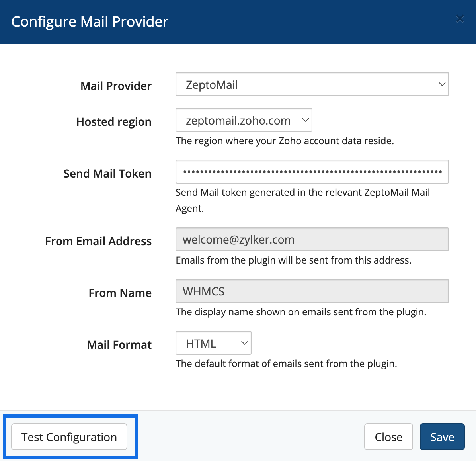This screenshot has height=461, width=476.
Task: Click the Zoho account region help text
Action: click(285, 141)
